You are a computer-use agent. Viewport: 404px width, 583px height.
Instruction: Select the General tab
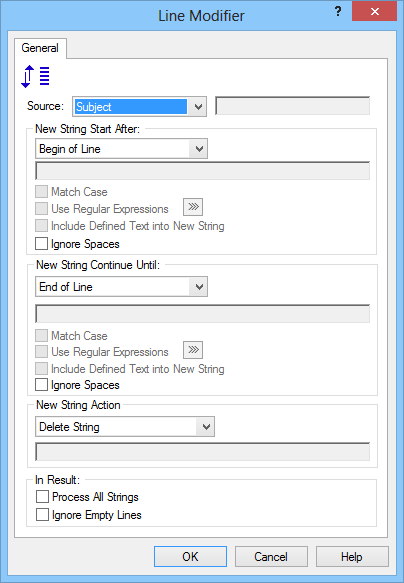pos(40,48)
